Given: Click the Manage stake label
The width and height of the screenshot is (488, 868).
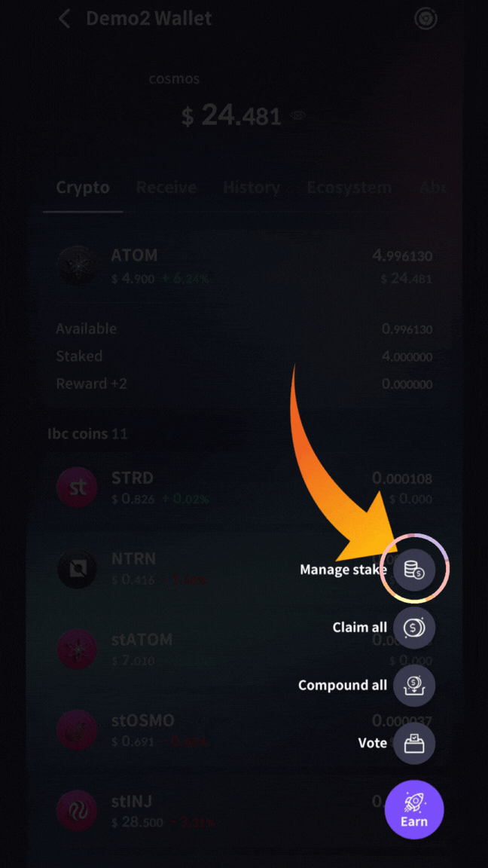Looking at the screenshot, I should [x=343, y=569].
